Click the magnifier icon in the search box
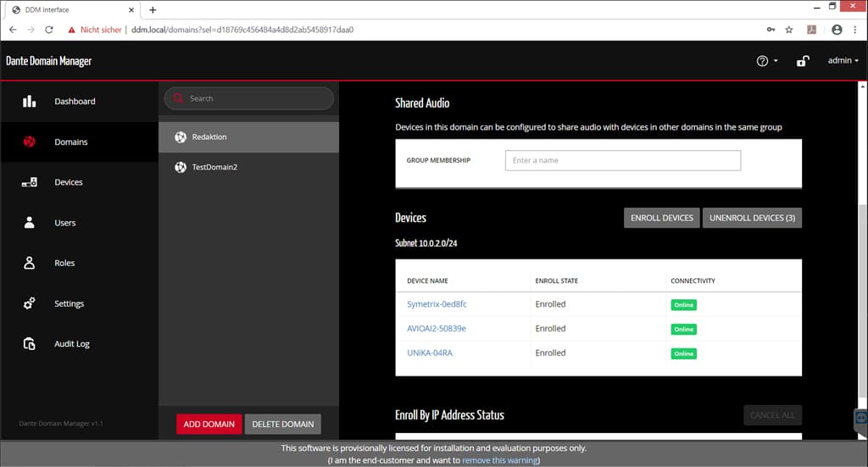 (178, 98)
